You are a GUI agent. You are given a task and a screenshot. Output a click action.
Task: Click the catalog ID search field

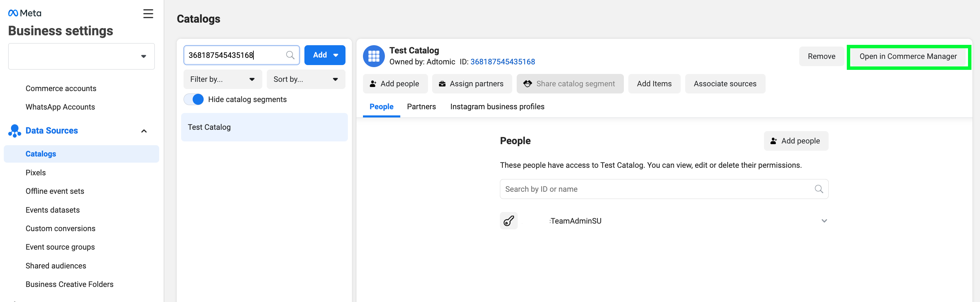[241, 55]
